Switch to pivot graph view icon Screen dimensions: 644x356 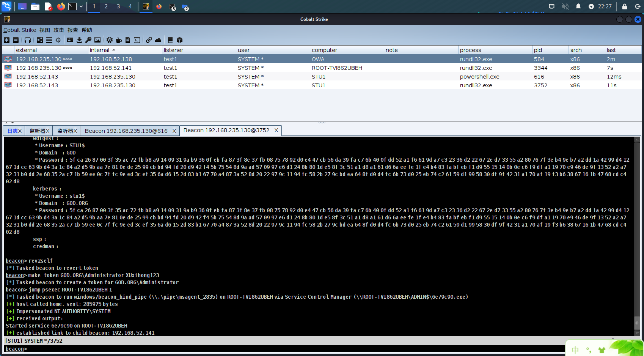point(40,40)
